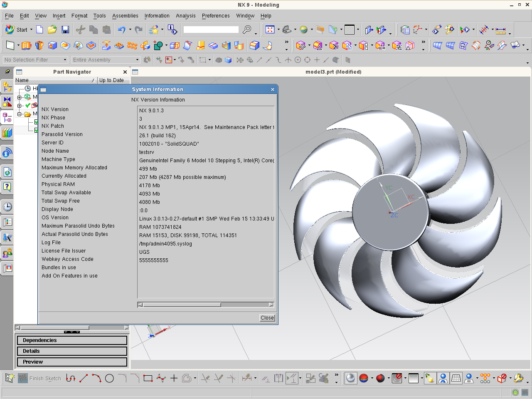Click the Layer Settings icon
532x399 pixels.
[405, 30]
